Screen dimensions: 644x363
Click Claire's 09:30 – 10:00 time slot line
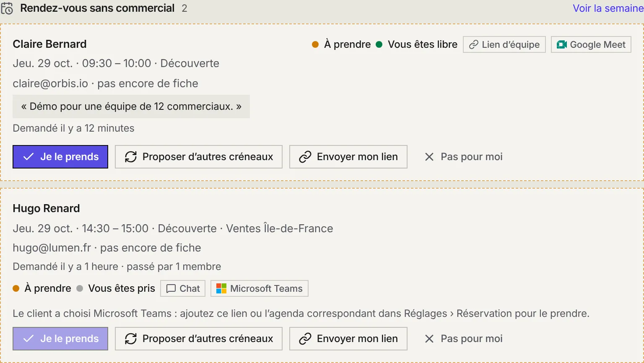(x=116, y=63)
